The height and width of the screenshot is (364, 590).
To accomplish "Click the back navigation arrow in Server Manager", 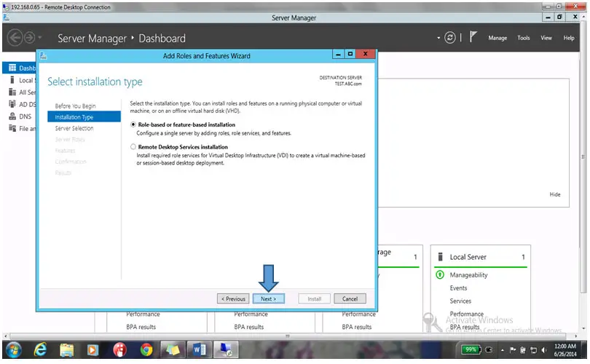I will point(14,38).
